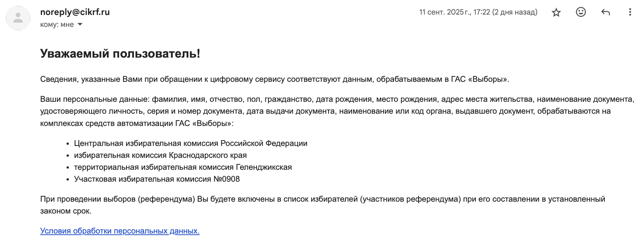Image resolution: width=644 pixels, height=242 pixels.
Task: Click the email timestamp '11 сент. 2025 г., 17:22'
Action: 454,12
